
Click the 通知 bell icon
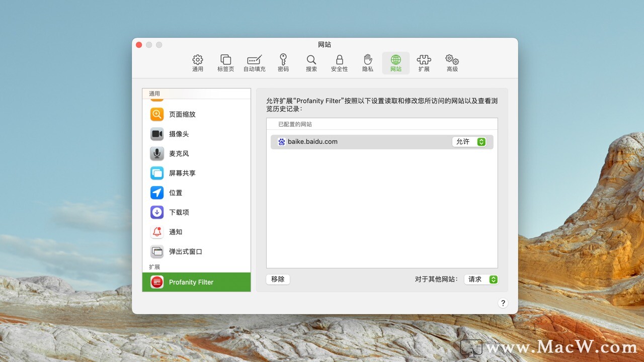point(157,232)
